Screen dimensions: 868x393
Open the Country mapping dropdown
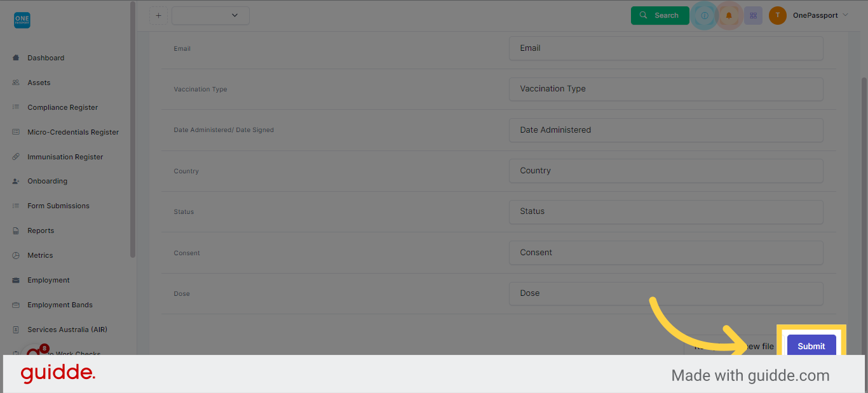point(666,171)
